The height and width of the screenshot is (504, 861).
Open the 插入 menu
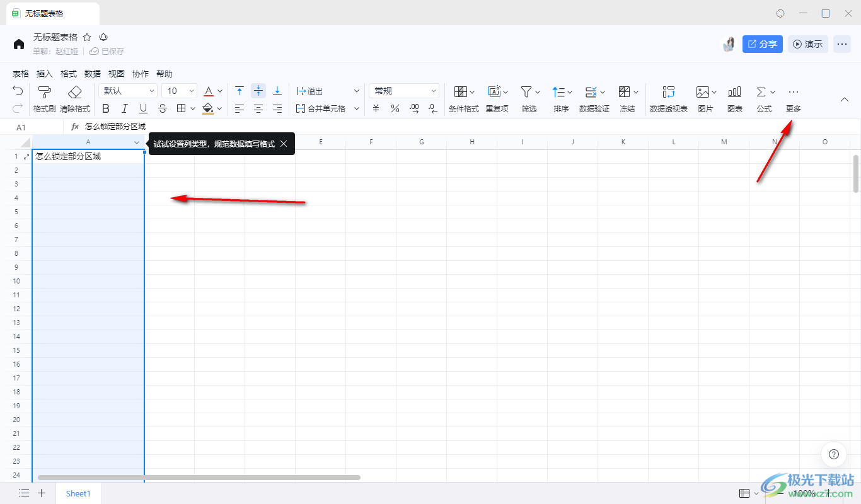45,74
